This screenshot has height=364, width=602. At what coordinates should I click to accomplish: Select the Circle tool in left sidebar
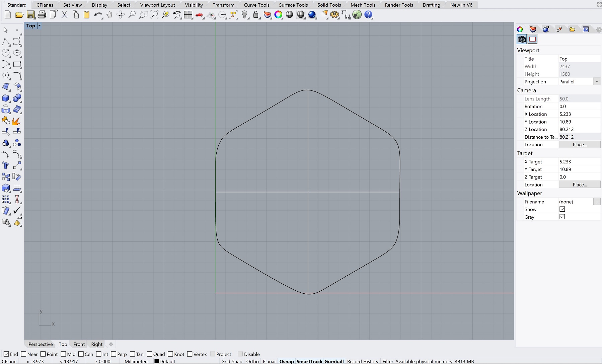pyautogui.click(x=6, y=53)
